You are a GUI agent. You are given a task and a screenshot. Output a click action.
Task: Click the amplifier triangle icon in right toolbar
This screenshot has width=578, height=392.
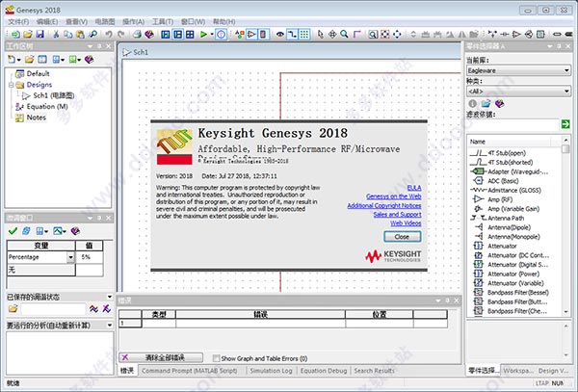click(516, 35)
